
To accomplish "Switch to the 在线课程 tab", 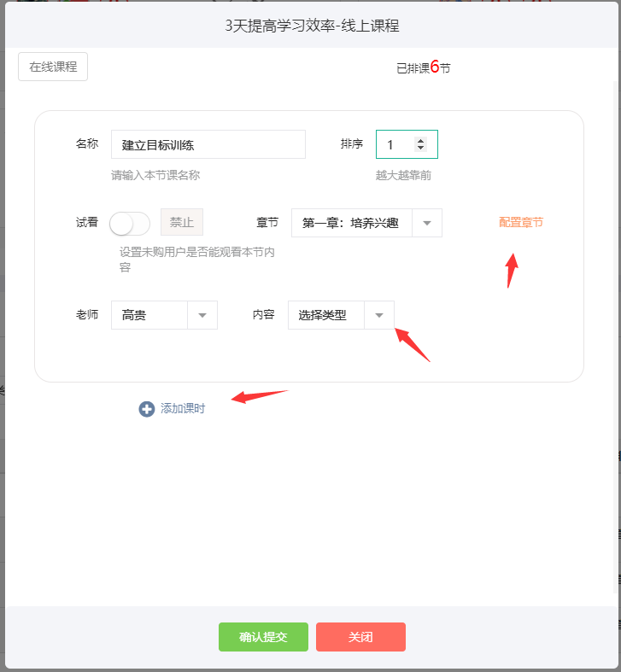I will [53, 67].
